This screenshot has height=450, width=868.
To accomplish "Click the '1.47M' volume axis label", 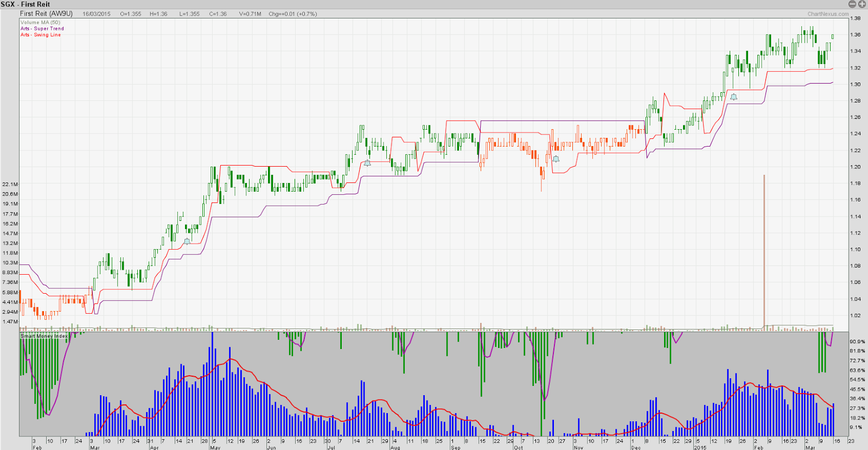I will coord(10,322).
